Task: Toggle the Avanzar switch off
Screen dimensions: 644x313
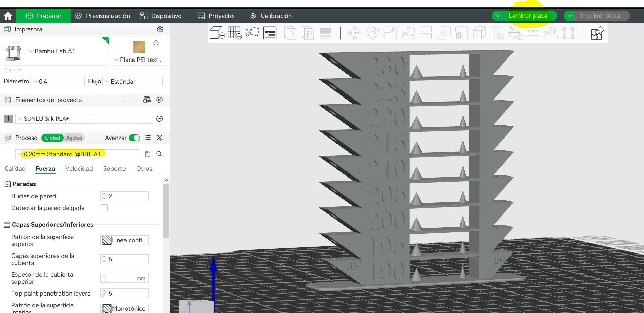Action: coord(134,138)
